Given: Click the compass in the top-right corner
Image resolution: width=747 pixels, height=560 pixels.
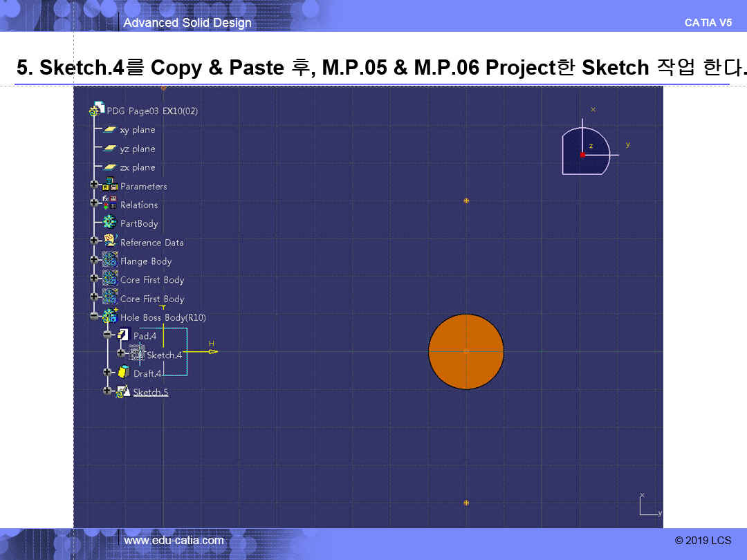Looking at the screenshot, I should 585,151.
